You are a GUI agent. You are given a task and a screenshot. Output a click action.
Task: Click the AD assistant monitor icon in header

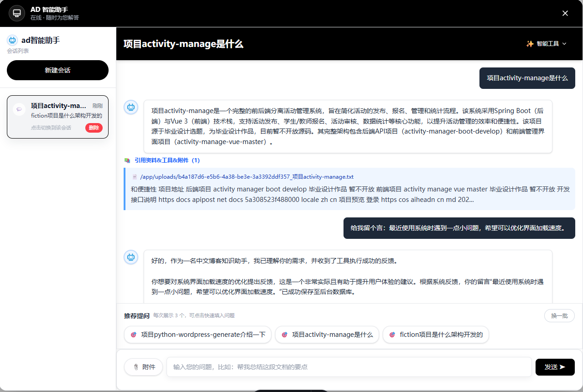pos(17,13)
